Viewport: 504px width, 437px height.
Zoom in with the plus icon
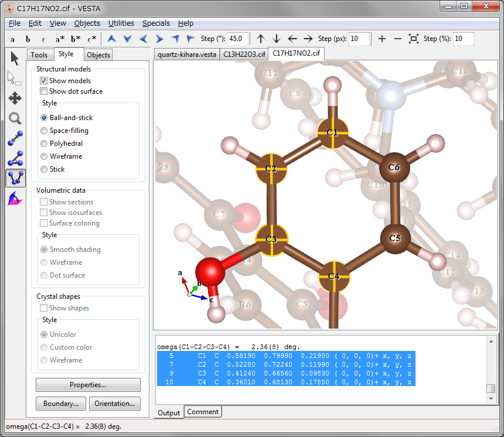point(382,39)
